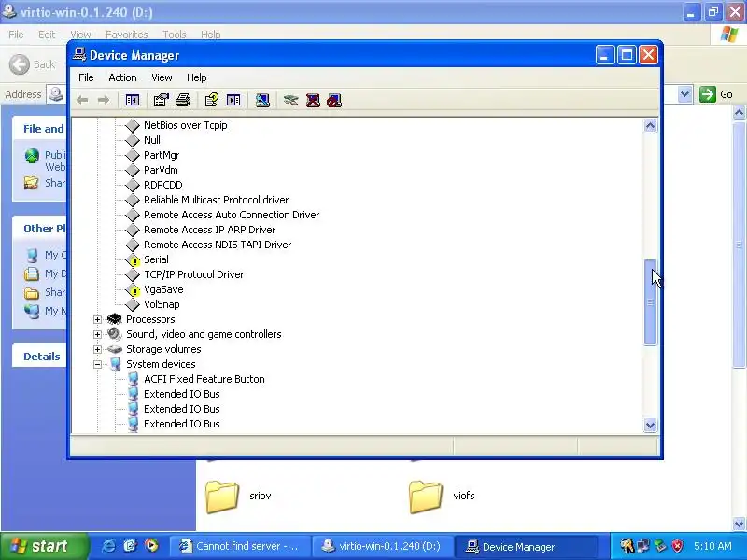The height and width of the screenshot is (560, 747).
Task: Select the RDPCDD entry
Action: pos(162,185)
